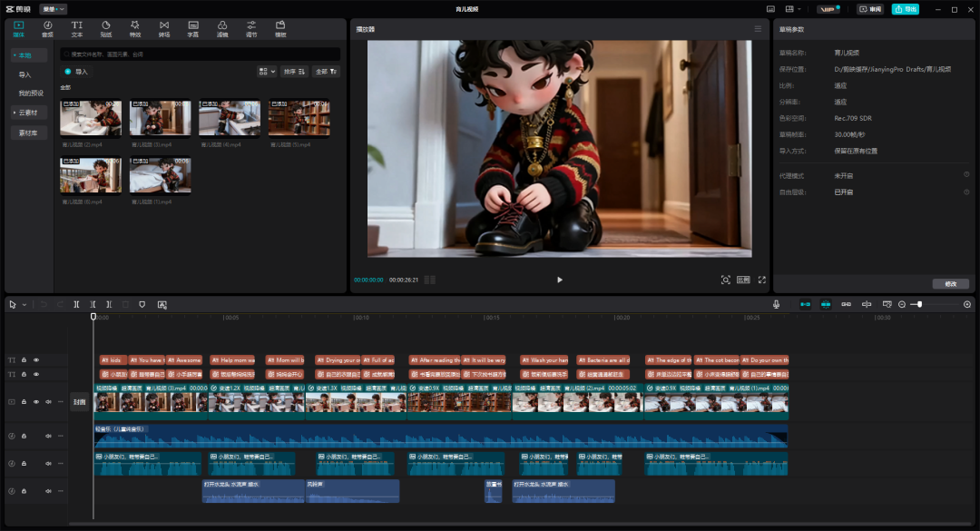The image size is (980, 531).
Task: Open the 贴纸 (Stickers) panel
Action: coord(105,28)
